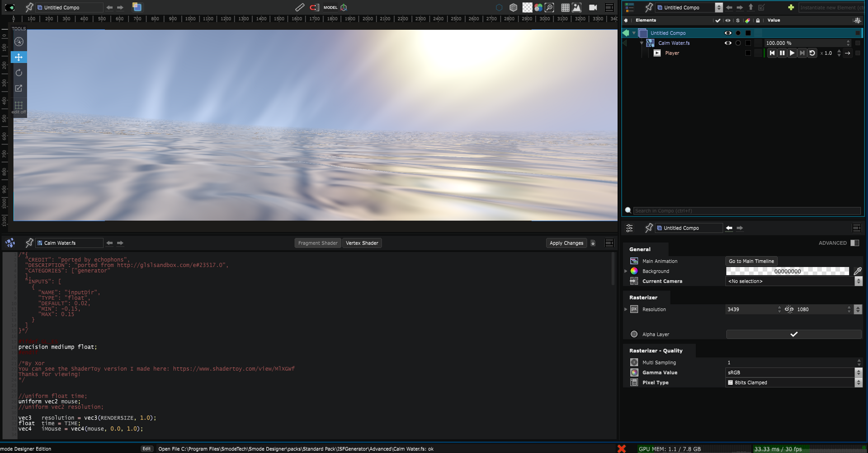Select the Scale tool in viewport tools
The image size is (868, 453).
(x=19, y=89)
